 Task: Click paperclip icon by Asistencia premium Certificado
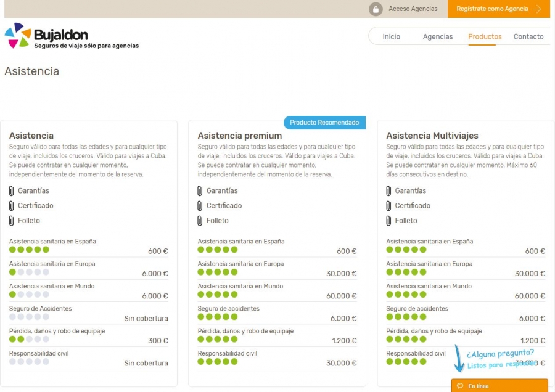(200, 206)
